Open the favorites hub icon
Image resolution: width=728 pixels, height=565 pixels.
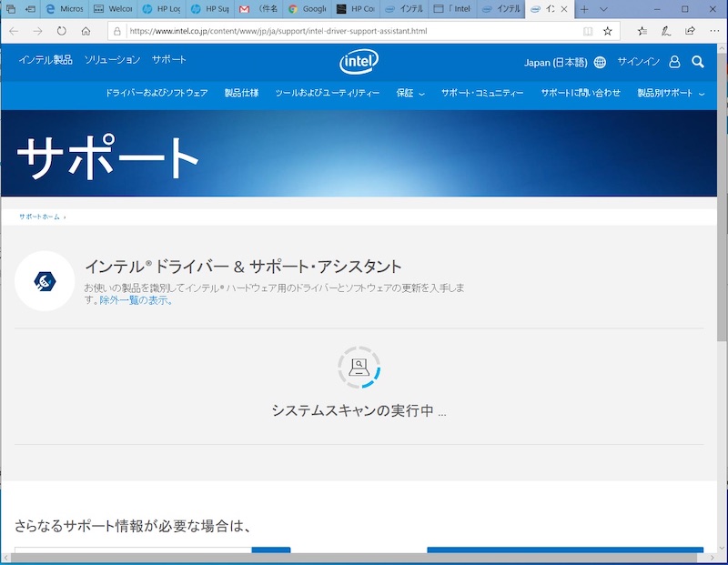(x=642, y=31)
